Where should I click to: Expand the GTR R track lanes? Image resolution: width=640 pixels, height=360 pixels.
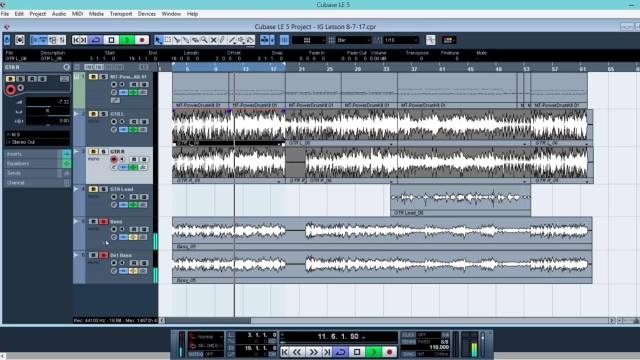pos(76,151)
